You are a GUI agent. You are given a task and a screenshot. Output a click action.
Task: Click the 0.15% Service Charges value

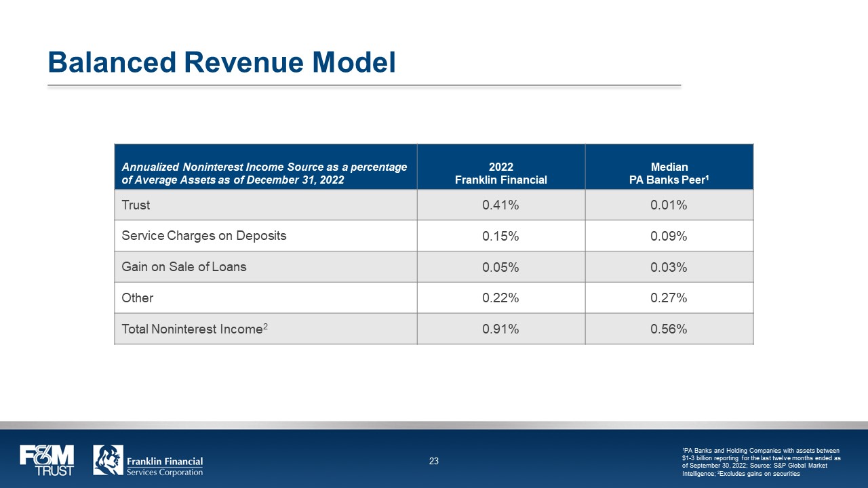(501, 237)
